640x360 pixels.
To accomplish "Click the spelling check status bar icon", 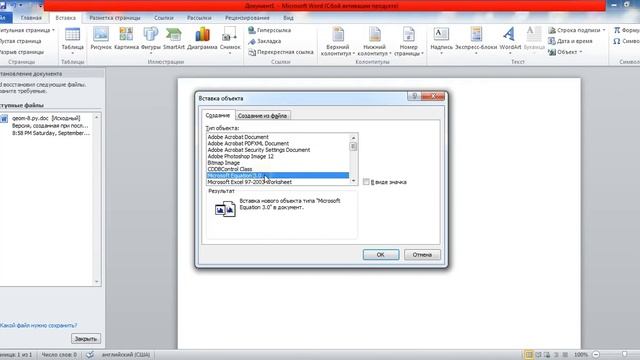I will pyautogui.click(x=90, y=355).
